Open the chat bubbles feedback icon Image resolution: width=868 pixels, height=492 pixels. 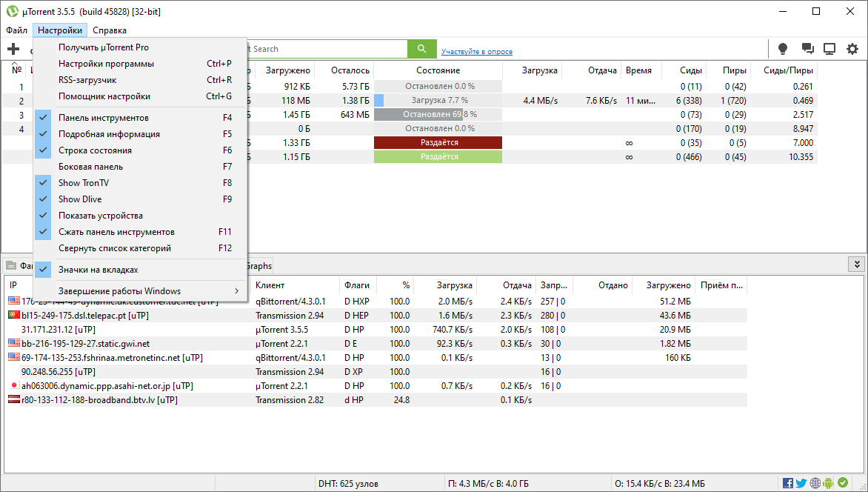click(x=808, y=50)
